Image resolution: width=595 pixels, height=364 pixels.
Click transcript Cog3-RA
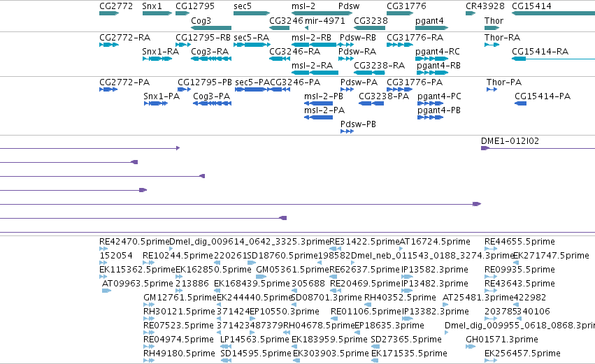pos(211,59)
